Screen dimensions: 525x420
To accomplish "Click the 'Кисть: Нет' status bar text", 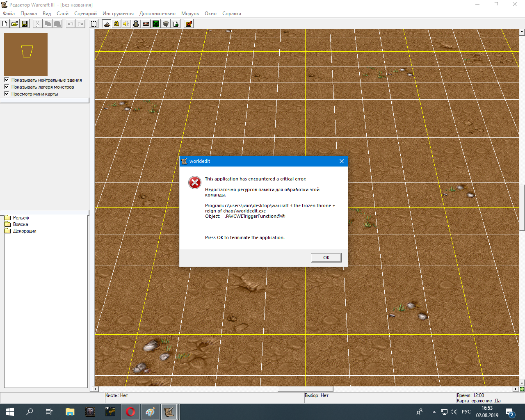I will [x=117, y=395].
